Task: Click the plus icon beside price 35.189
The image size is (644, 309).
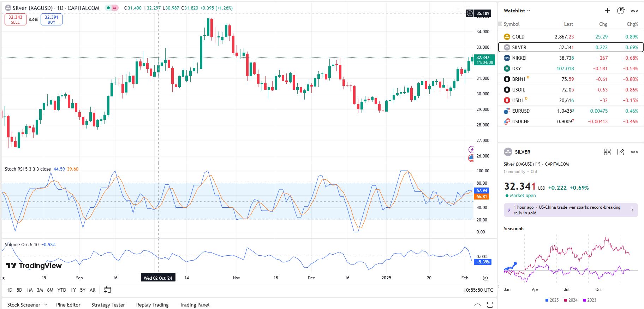Action: [470, 13]
